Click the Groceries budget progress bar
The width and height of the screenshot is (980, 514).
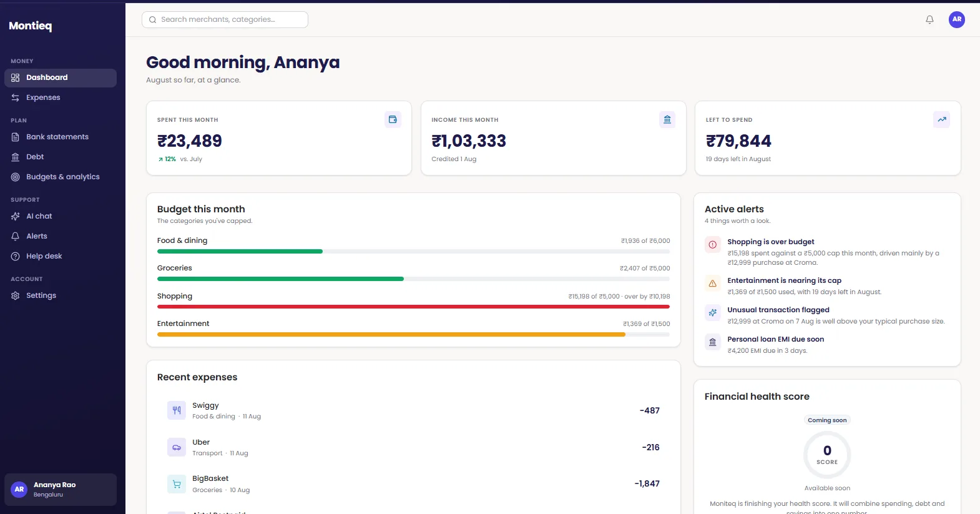click(x=413, y=279)
